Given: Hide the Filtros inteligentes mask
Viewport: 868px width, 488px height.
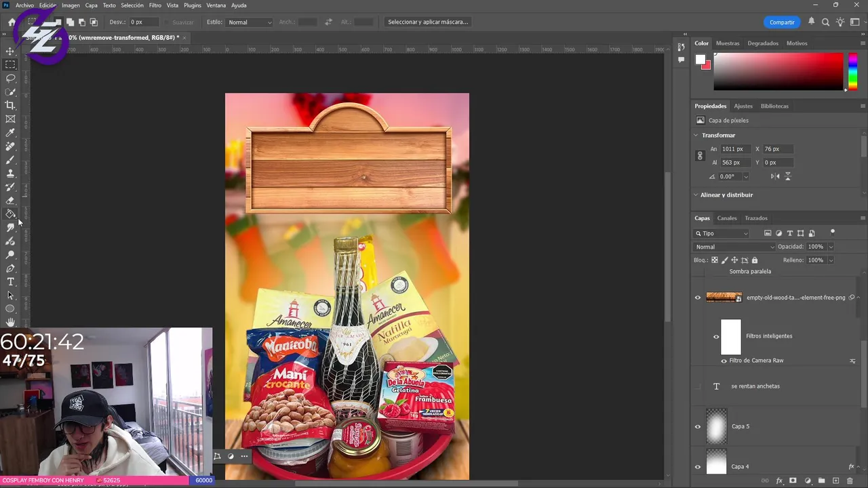Looking at the screenshot, I should click(x=716, y=336).
